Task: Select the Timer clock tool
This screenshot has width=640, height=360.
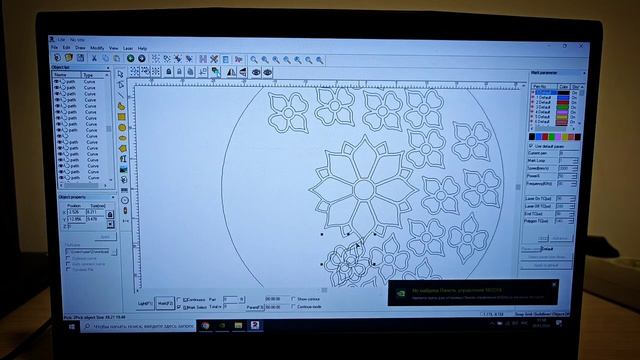Action: pyautogui.click(x=125, y=200)
